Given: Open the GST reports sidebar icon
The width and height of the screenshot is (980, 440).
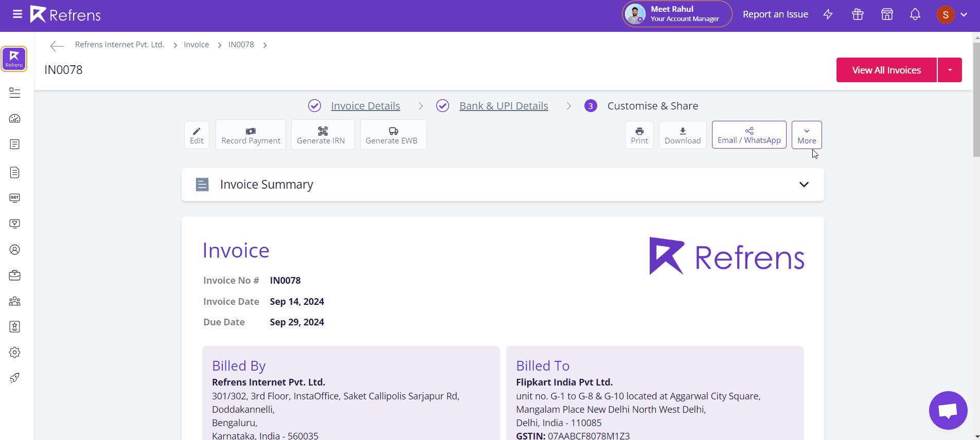Looking at the screenshot, I should (x=15, y=198).
